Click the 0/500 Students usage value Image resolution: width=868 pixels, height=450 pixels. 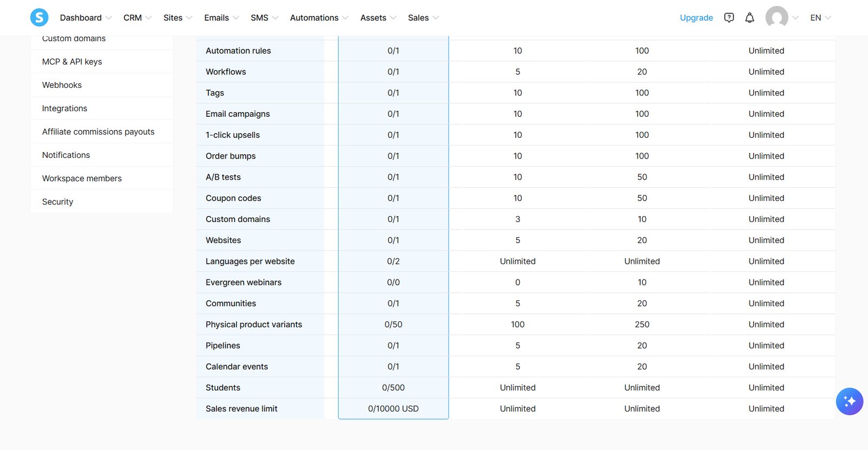pos(393,388)
